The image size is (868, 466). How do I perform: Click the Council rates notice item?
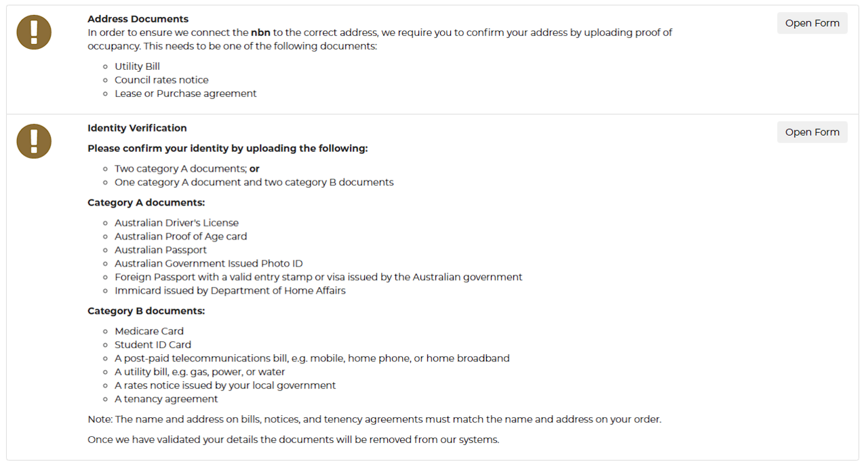pyautogui.click(x=161, y=80)
